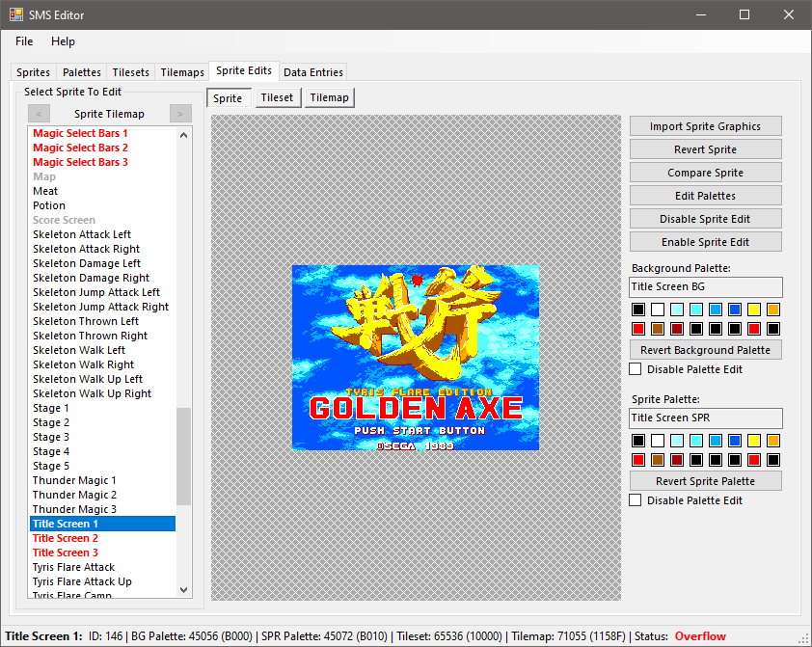Image resolution: width=812 pixels, height=647 pixels.
Task: Switch to the Data Entries tab
Action: (x=313, y=72)
